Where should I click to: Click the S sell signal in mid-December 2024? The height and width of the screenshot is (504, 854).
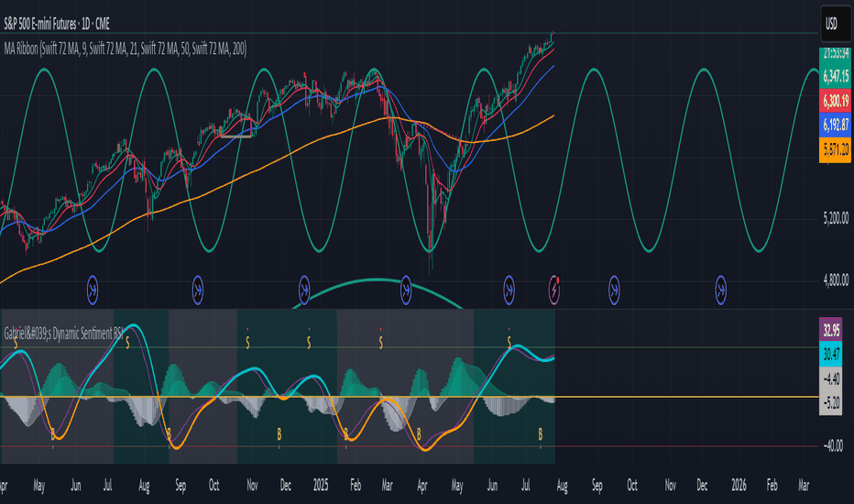coord(309,343)
